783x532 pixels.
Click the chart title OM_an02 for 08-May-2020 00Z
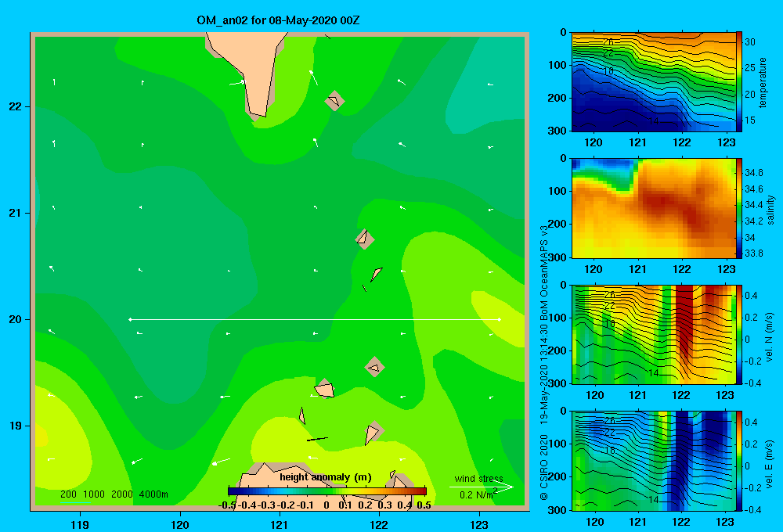pos(278,20)
